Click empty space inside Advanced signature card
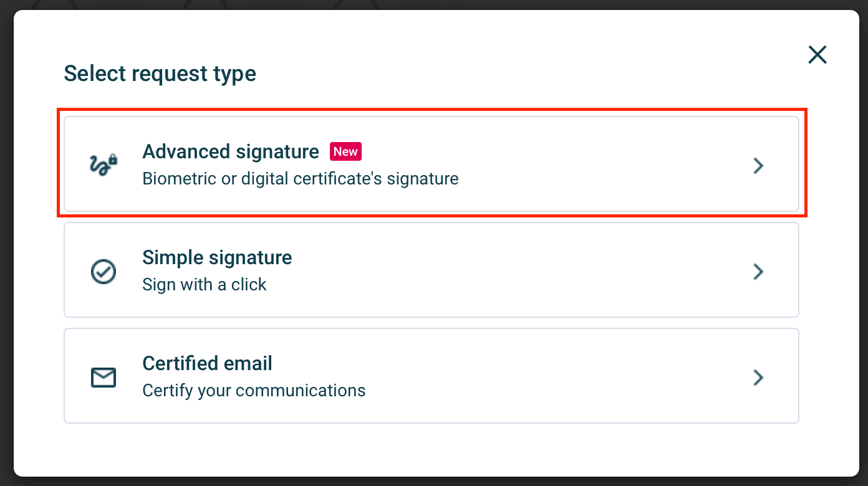Screen dimensions: 868x486 (592, 164)
